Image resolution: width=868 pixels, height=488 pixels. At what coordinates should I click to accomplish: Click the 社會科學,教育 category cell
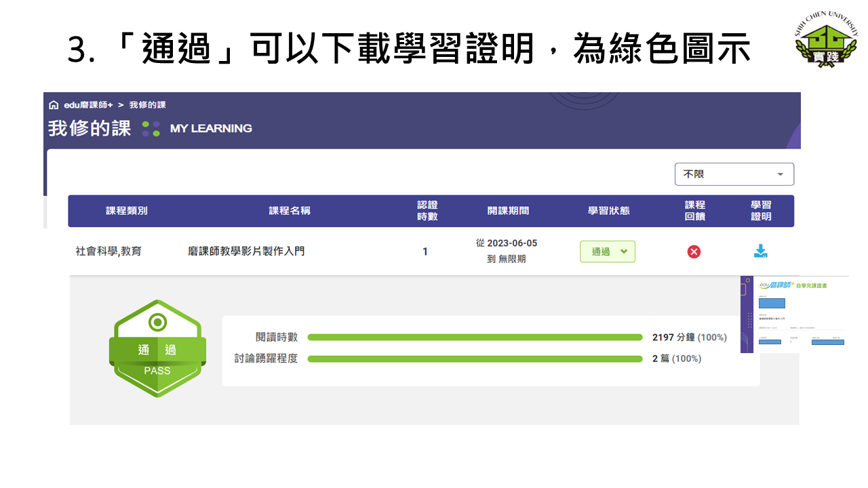coord(108,251)
